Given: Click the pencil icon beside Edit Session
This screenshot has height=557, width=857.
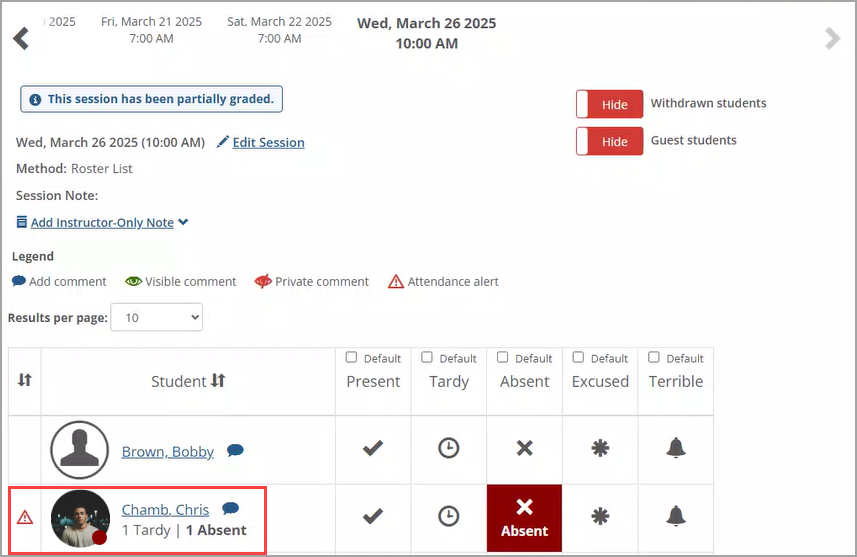Looking at the screenshot, I should 222,142.
